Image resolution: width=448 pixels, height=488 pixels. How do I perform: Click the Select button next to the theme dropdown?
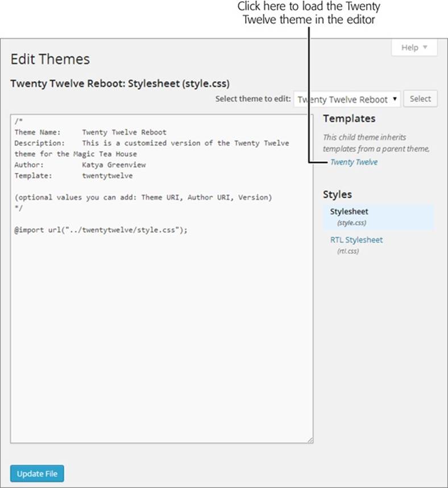[420, 99]
